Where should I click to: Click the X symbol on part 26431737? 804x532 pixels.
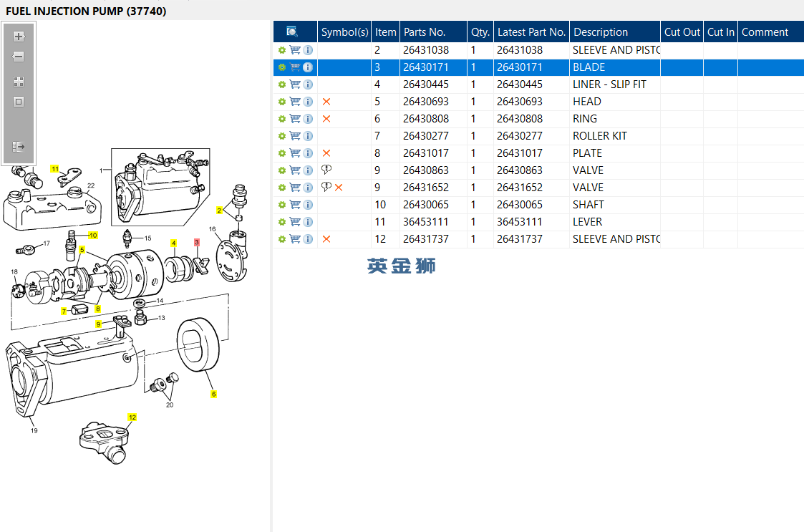(326, 239)
